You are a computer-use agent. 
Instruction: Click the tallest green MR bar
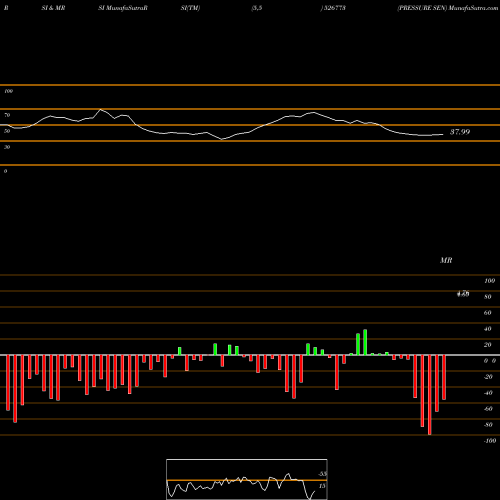tap(365, 342)
